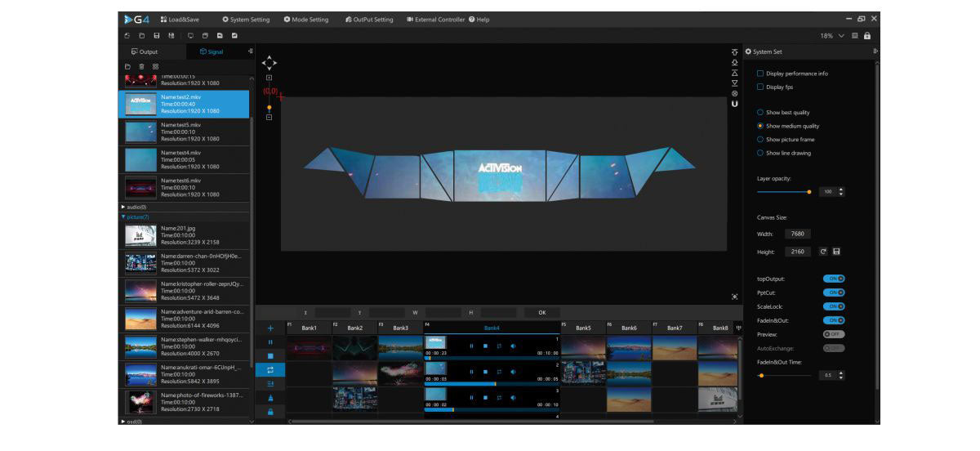The width and height of the screenshot is (980, 451).
Task: Enable Display performance info checkbox
Action: pyautogui.click(x=760, y=74)
